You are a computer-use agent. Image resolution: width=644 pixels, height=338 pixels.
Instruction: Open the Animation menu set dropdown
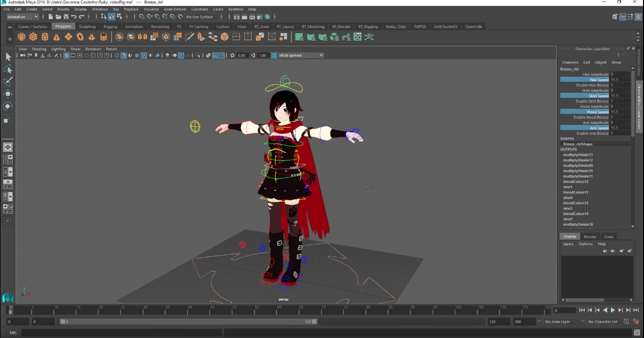23,17
